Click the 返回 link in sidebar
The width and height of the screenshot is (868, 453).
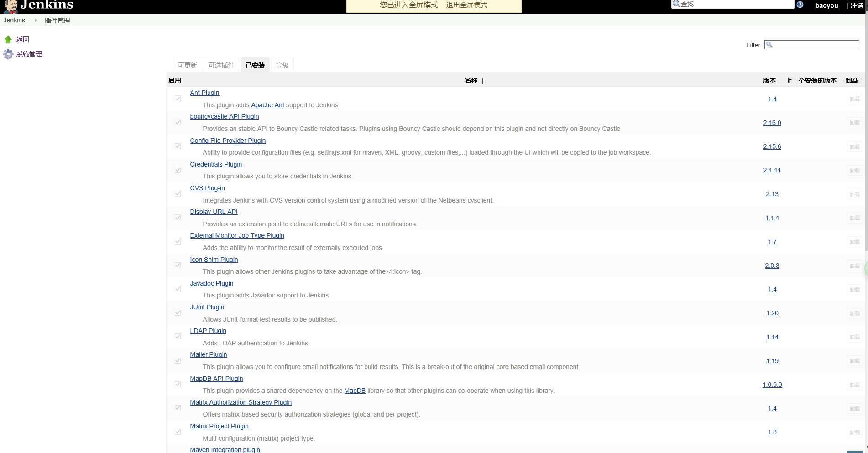click(x=23, y=40)
